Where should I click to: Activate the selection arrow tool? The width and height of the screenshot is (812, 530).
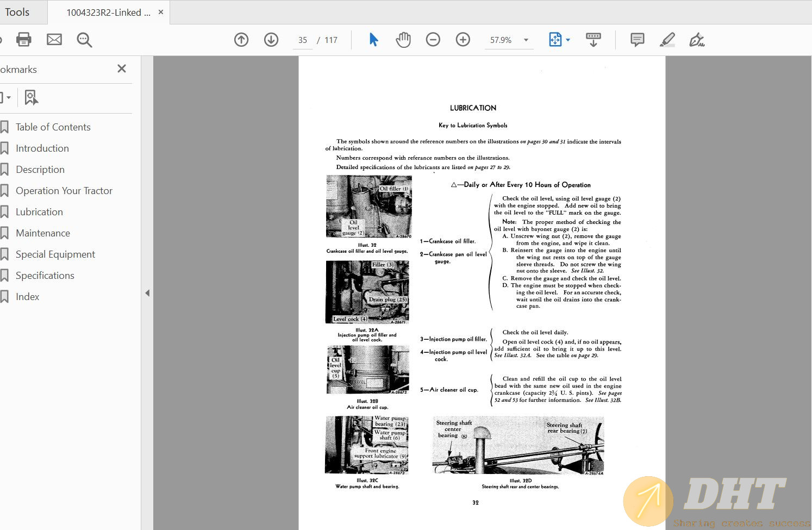pos(373,40)
